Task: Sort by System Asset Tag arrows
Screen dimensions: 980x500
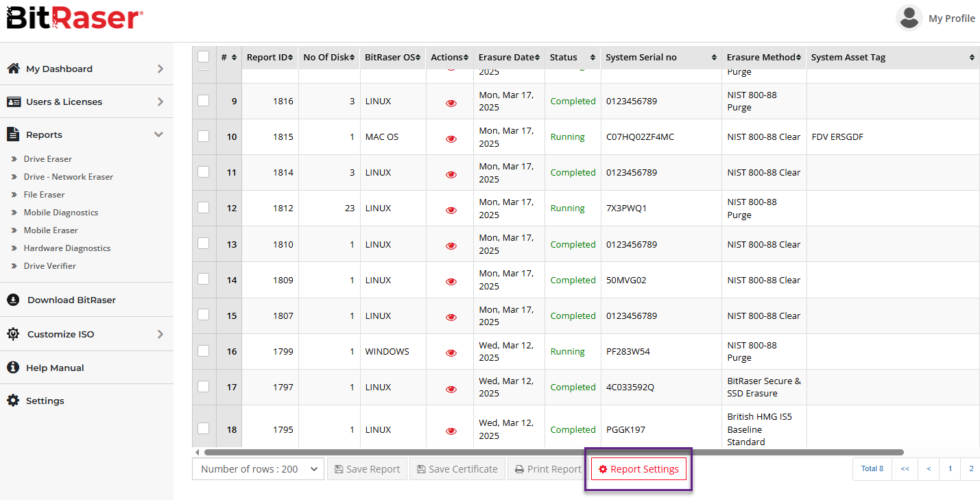Action: pyautogui.click(x=972, y=58)
